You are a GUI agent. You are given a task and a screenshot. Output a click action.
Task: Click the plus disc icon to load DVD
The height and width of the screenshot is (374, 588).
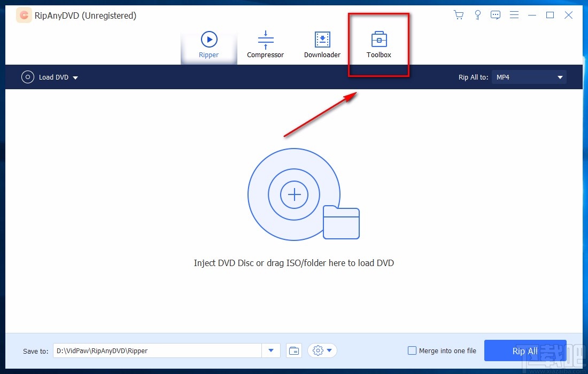(295, 194)
